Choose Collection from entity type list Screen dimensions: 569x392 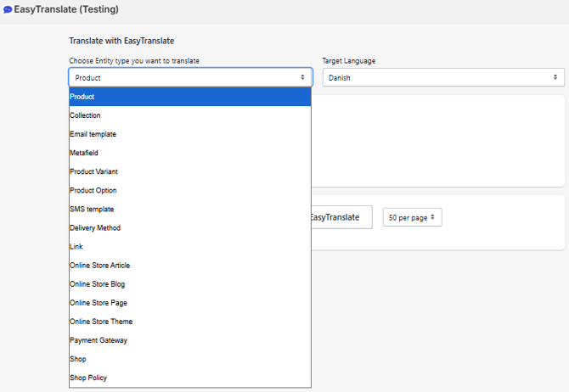pos(85,115)
